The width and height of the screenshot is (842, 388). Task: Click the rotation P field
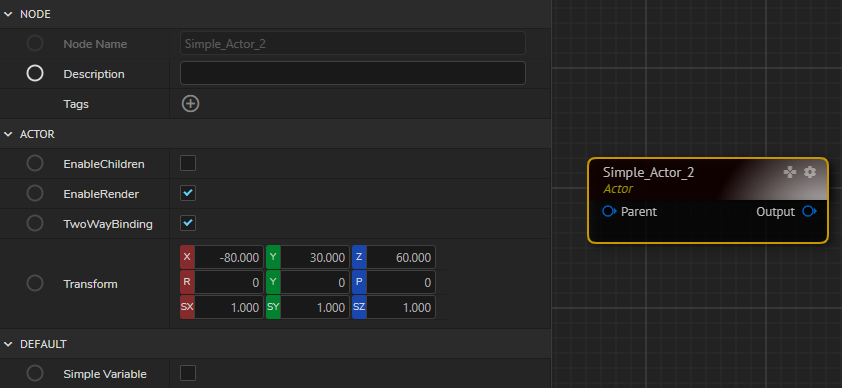pyautogui.click(x=401, y=282)
